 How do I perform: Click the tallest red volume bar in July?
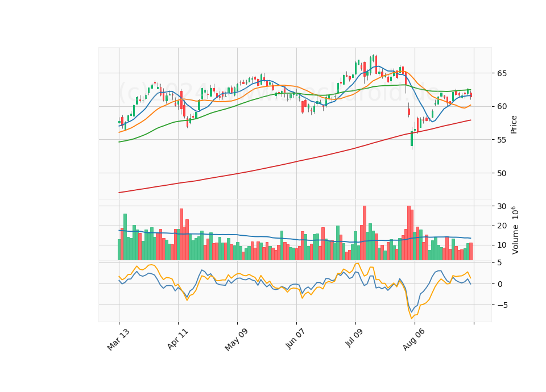365,233
